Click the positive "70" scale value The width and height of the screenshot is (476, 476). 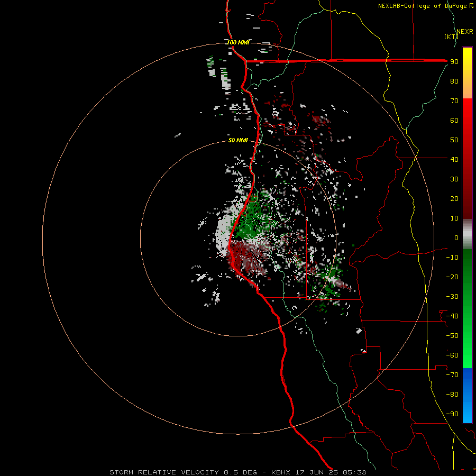(454, 101)
